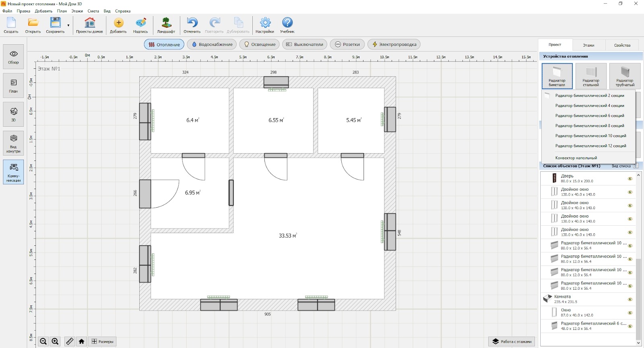This screenshot has width=644, height=348.
Task: Select the Вид изнутри interior view
Action: (13, 143)
